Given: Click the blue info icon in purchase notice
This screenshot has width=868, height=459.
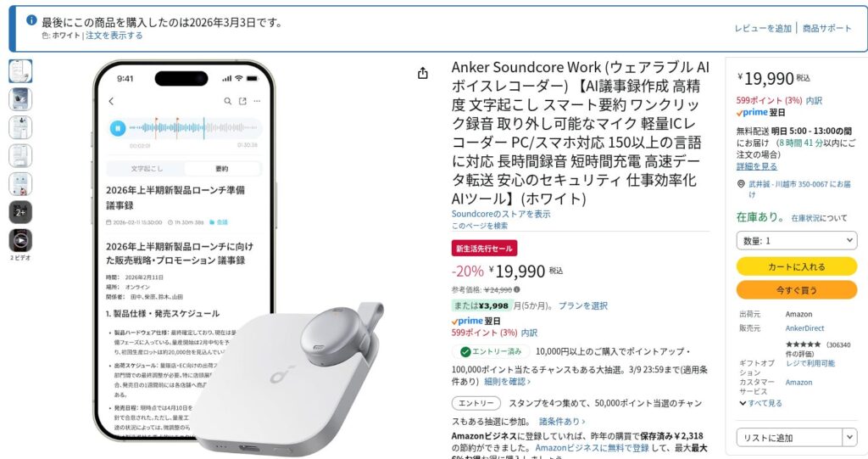Looking at the screenshot, I should click(31, 20).
